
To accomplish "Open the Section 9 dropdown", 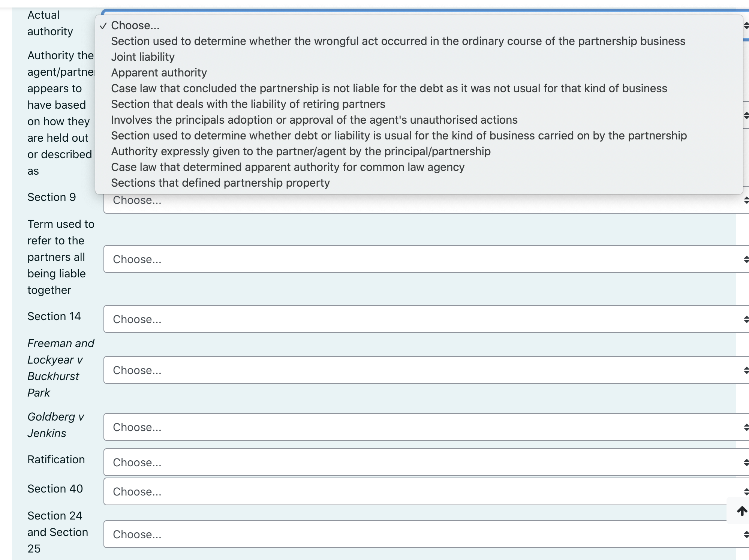I will [x=412, y=201].
